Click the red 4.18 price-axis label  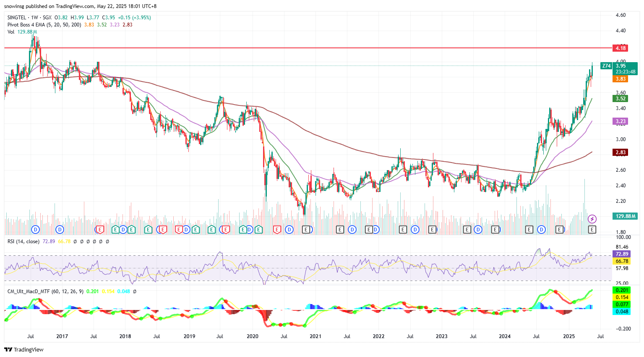click(621, 48)
